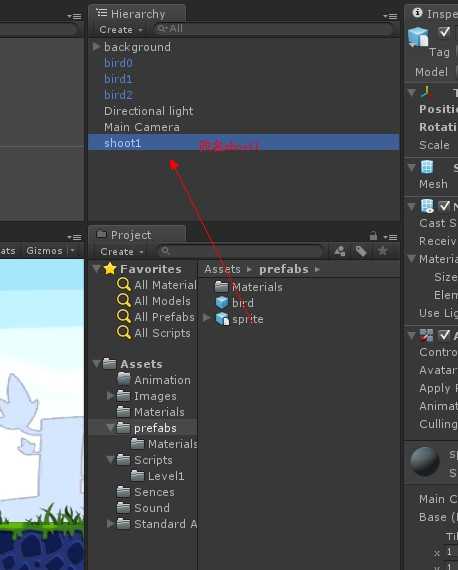Image resolution: width=458 pixels, height=570 pixels.
Task: Click Save Search star icon
Action: pyautogui.click(x=383, y=251)
